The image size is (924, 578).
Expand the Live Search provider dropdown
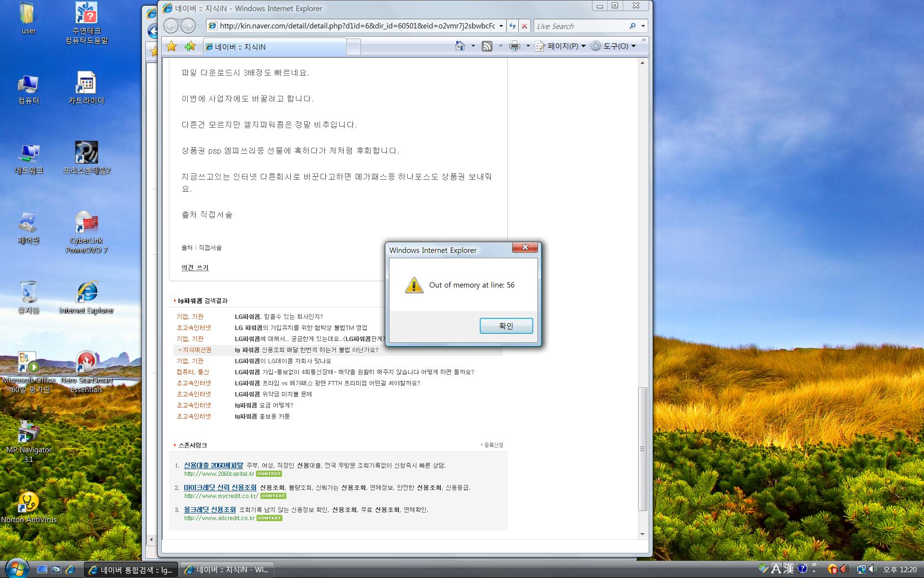pos(643,26)
